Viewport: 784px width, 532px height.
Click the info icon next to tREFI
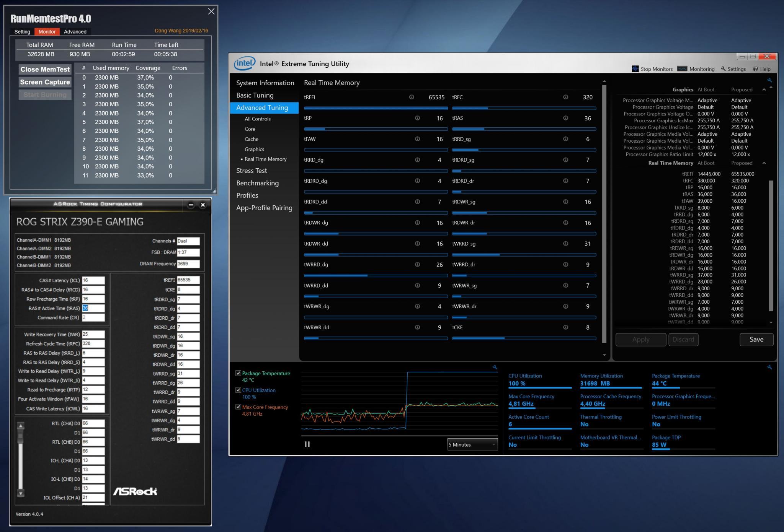(412, 97)
